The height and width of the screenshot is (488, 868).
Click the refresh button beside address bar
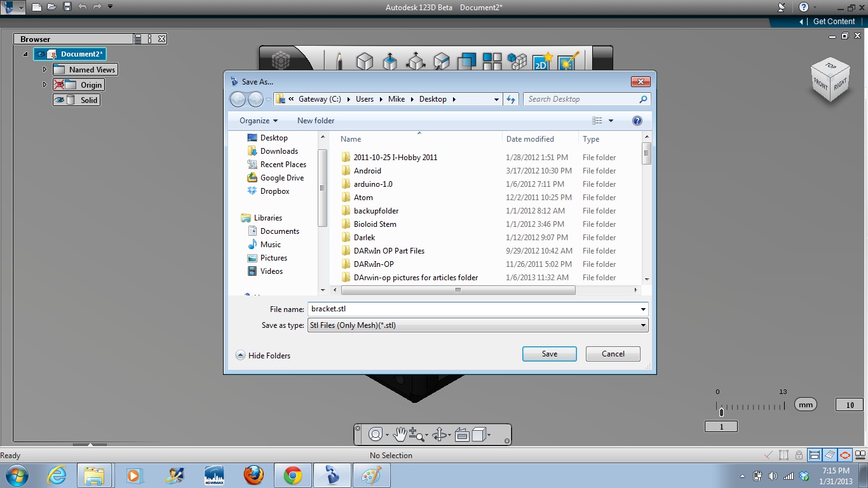coord(511,99)
